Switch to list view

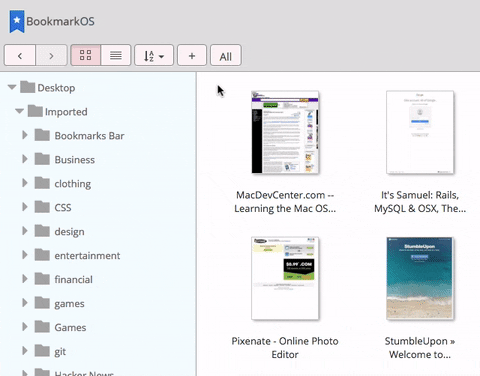point(116,55)
